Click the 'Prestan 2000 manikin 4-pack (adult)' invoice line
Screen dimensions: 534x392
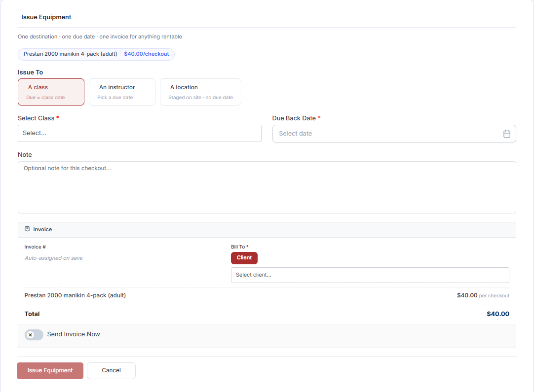[75, 295]
